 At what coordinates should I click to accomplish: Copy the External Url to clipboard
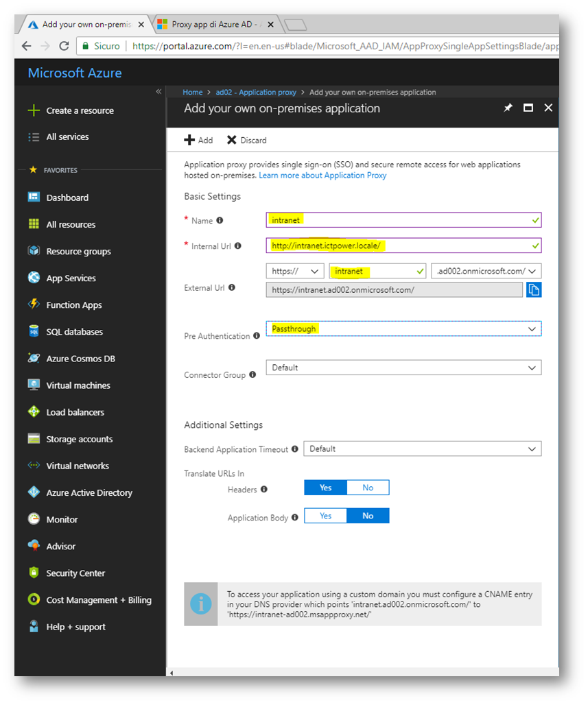[x=534, y=290]
